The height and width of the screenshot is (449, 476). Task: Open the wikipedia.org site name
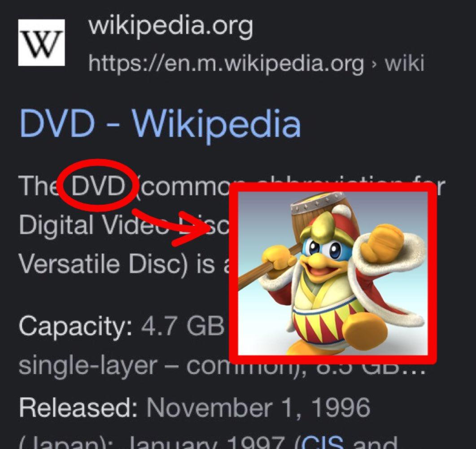[170, 26]
